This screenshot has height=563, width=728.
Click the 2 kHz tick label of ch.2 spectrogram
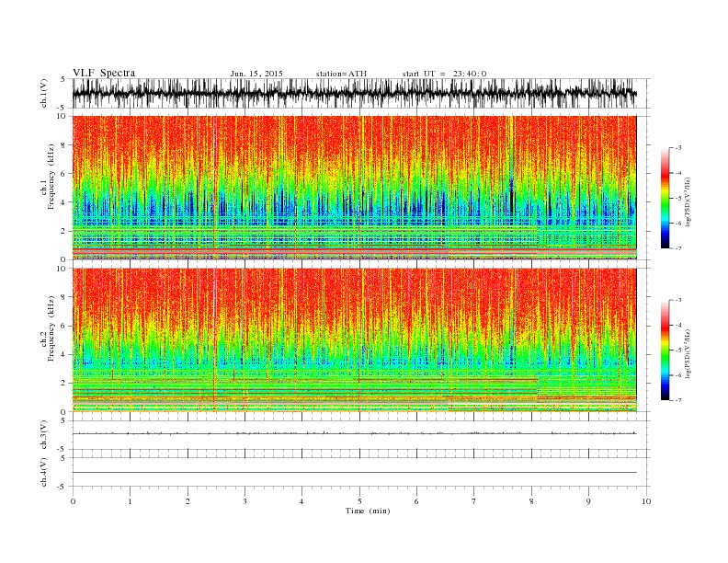point(63,384)
